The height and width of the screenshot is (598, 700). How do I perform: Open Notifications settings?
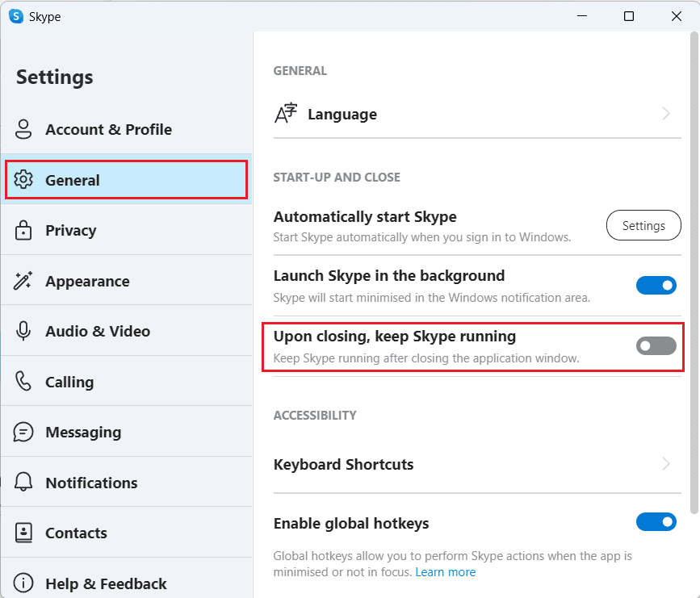click(x=127, y=483)
